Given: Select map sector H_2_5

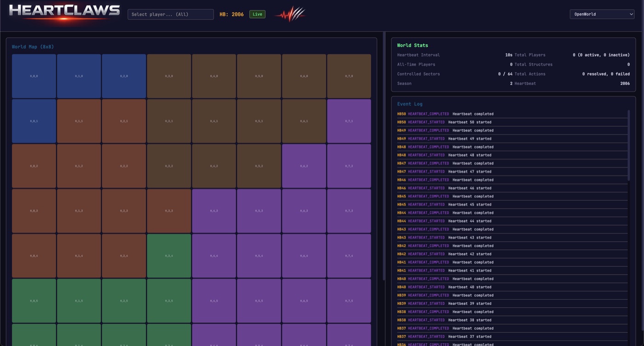Looking at the screenshot, I should tap(124, 301).
